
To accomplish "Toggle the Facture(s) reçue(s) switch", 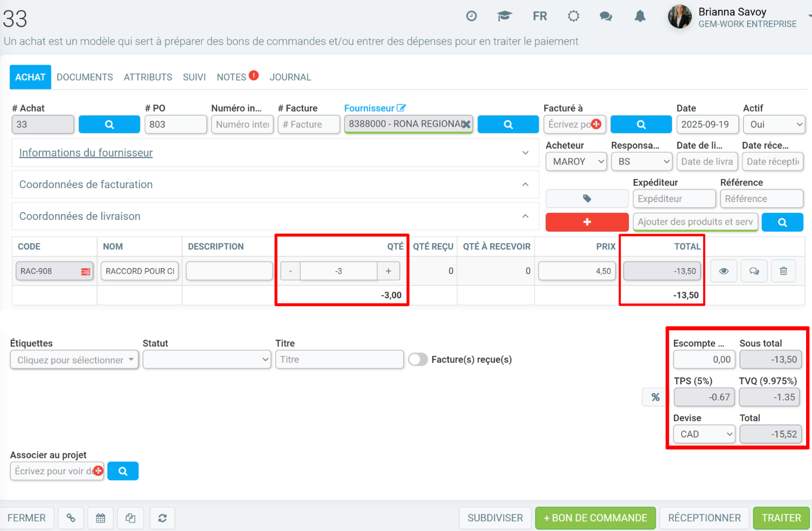I will [418, 360].
